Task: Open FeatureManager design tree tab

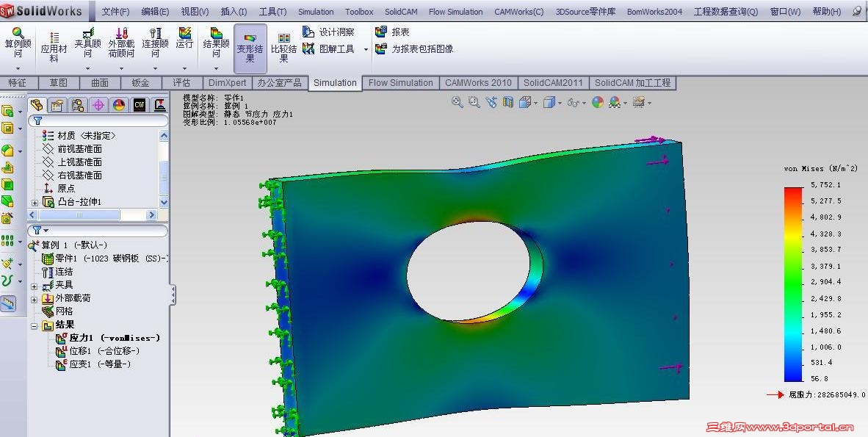Action: tap(37, 105)
